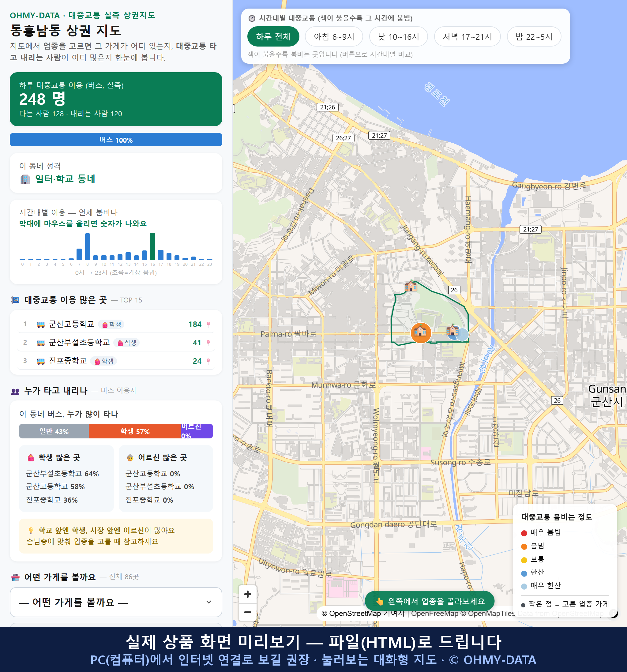627x672 pixels.
Task: Click bus icon beside 진포중학교
Action: [40, 361]
